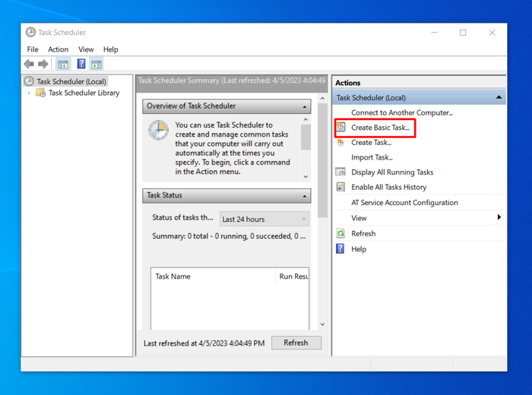
Task: Collapse the Task Scheduler (Local) actions group
Action: pyautogui.click(x=499, y=97)
